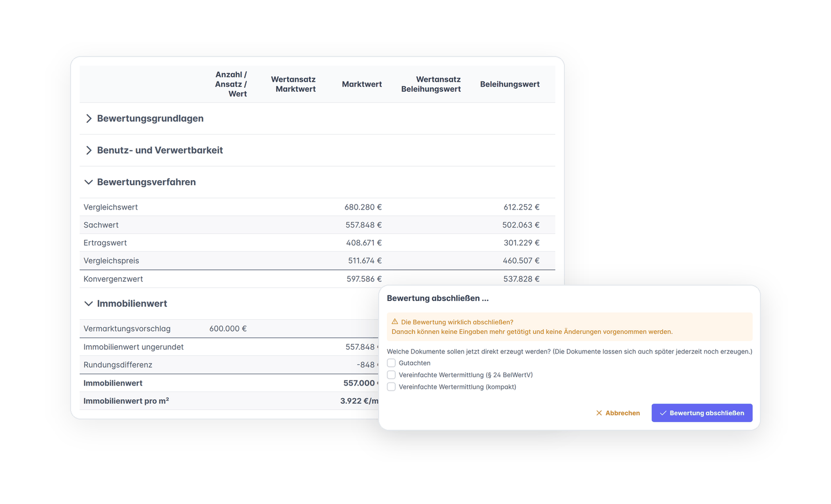Select the Vergleichspreis row label
The height and width of the screenshot is (504, 831).
tap(111, 261)
